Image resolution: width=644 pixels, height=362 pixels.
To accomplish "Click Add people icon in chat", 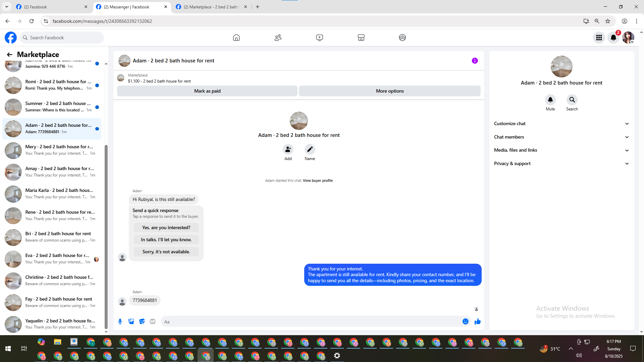I will coord(288,149).
